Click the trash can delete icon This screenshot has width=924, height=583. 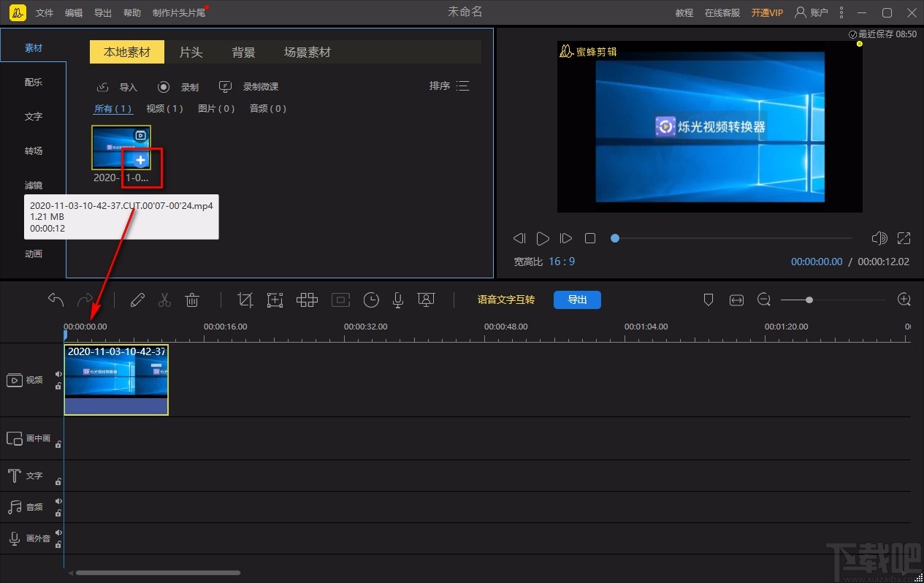coord(192,300)
